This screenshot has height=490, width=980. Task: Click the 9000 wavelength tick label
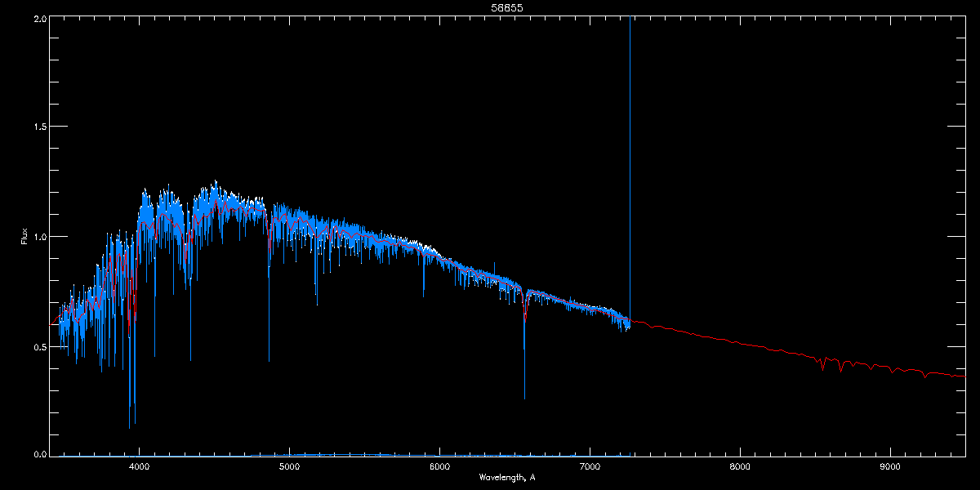pyautogui.click(x=890, y=467)
